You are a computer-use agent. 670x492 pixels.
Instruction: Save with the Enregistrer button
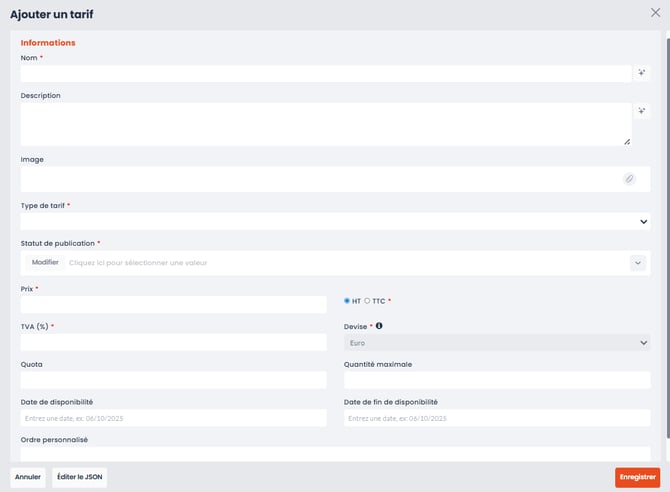637,477
